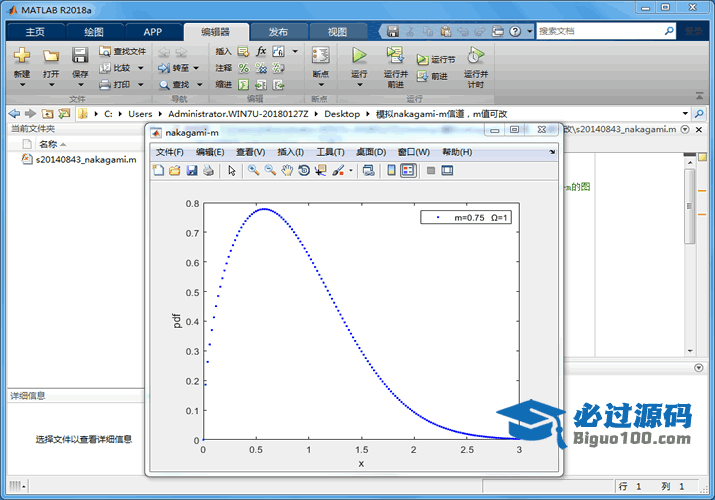Screen dimensions: 715x500
Task: Save the script with the 保存 floppy icon
Action: point(80,56)
